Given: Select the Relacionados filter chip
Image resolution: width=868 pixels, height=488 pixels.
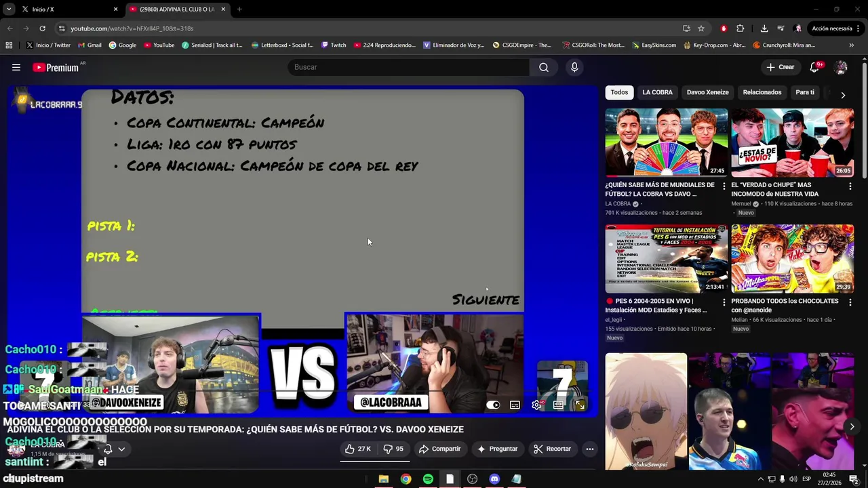Looking at the screenshot, I should tap(762, 92).
